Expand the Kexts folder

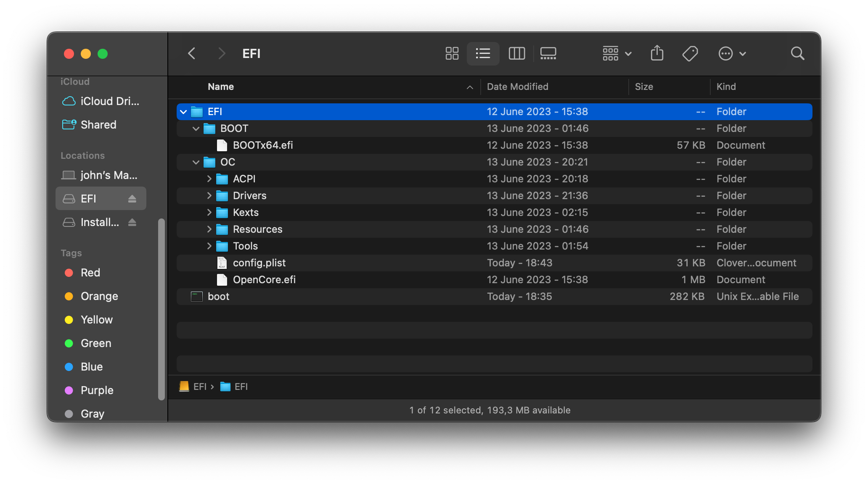pos(209,212)
